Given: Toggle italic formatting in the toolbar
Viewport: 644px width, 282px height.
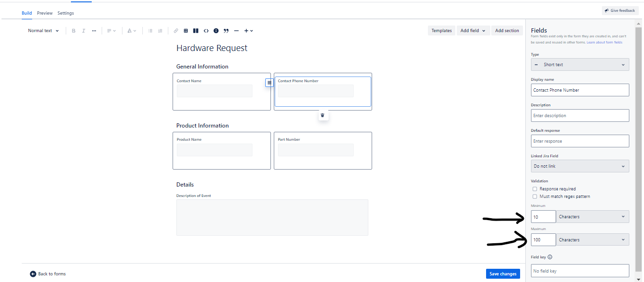Looking at the screenshot, I should pos(83,30).
